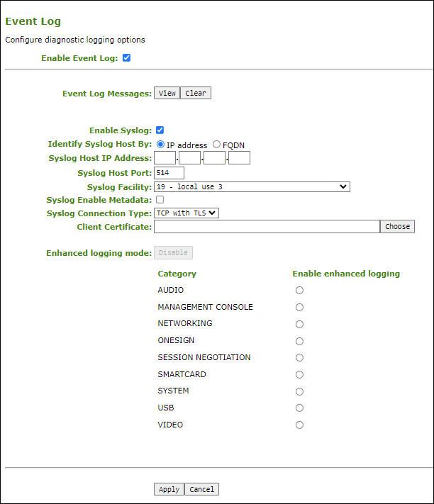The height and width of the screenshot is (504, 434).
Task: Expand the Syslog Connection Type dropdown
Action: [x=187, y=213]
